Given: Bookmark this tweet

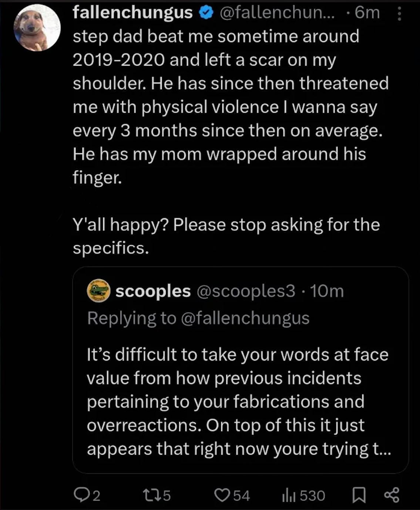Looking at the screenshot, I should pyautogui.click(x=359, y=495).
